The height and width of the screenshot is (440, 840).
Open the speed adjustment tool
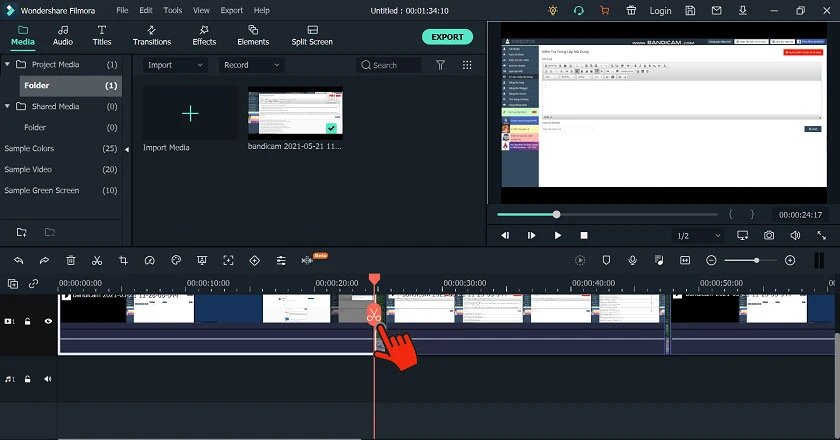(149, 260)
